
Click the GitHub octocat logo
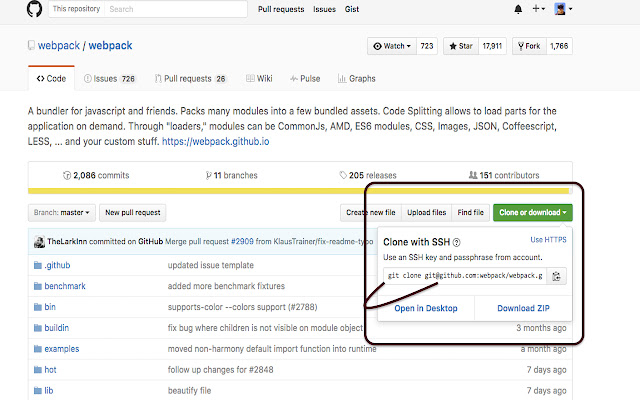coord(34,9)
